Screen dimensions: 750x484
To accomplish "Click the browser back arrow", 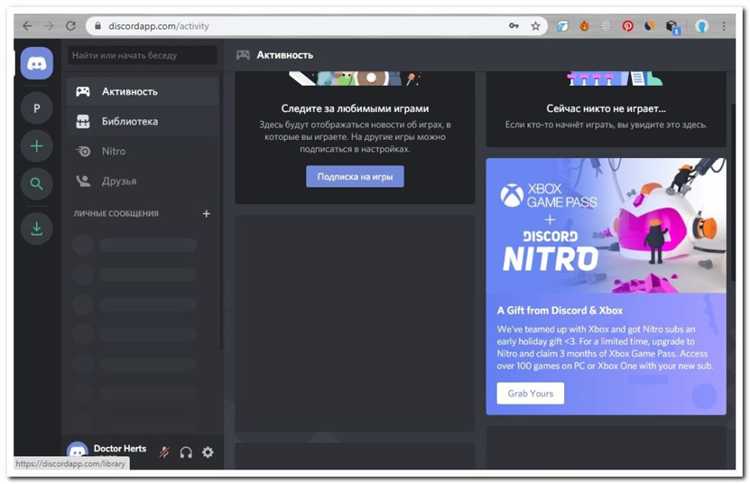I will pyautogui.click(x=27, y=26).
